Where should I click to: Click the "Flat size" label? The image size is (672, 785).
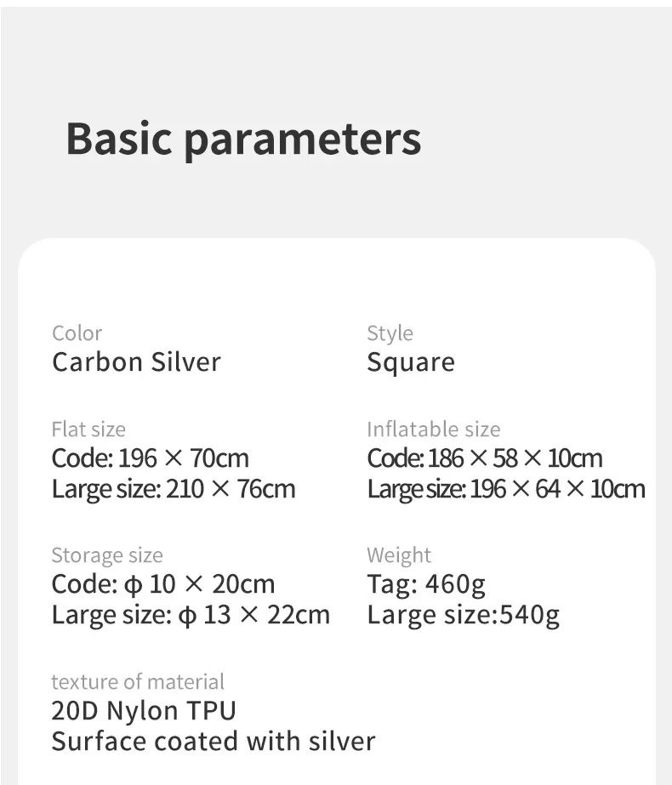tap(88, 429)
